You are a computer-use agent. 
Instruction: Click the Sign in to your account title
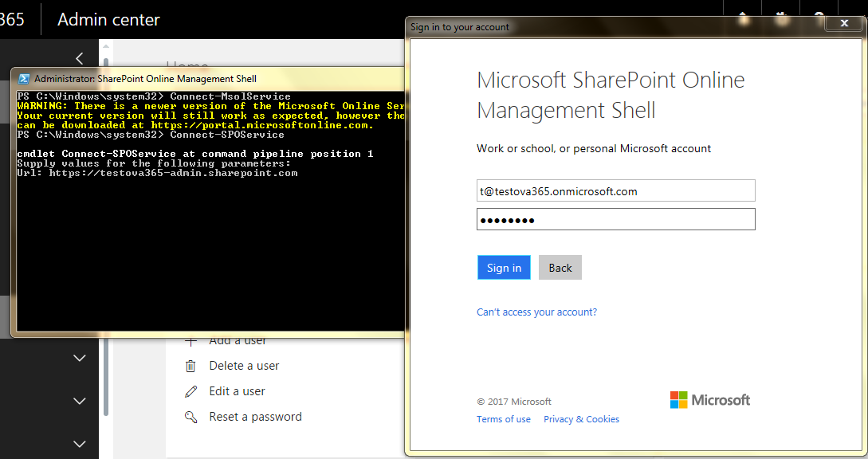pyautogui.click(x=460, y=27)
